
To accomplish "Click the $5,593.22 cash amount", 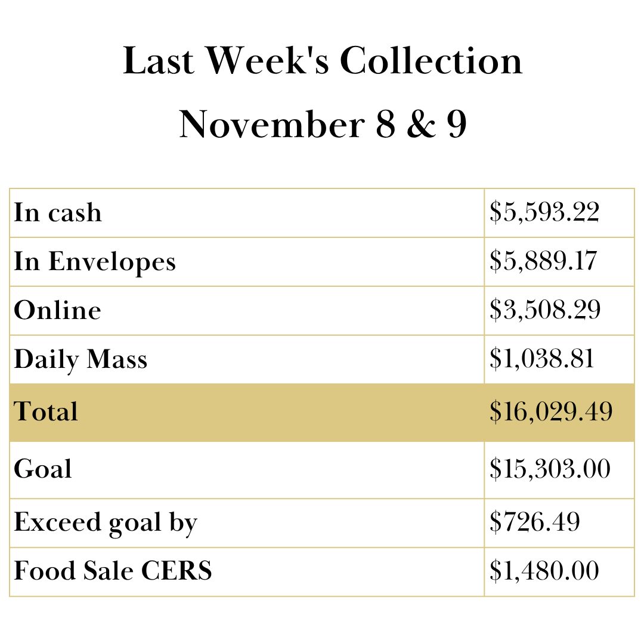I will (x=544, y=213).
